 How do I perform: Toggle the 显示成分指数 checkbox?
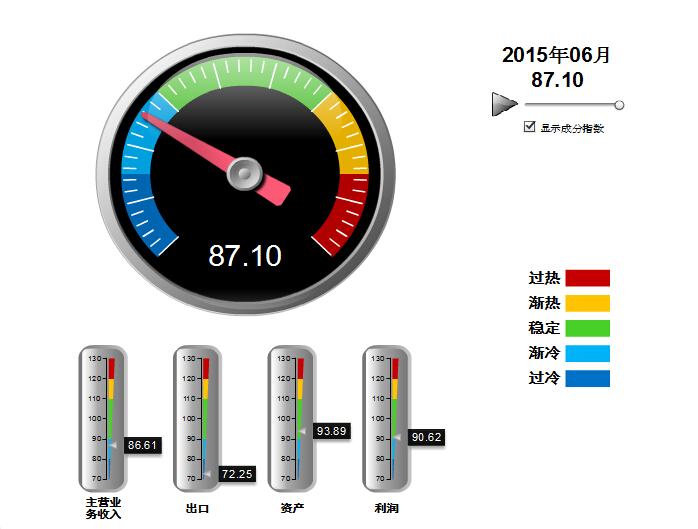530,127
